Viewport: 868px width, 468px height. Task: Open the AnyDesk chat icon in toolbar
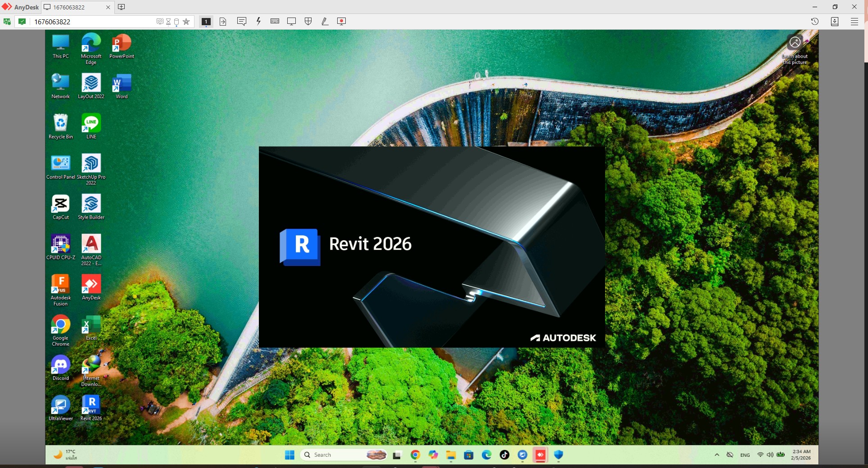[x=242, y=21]
